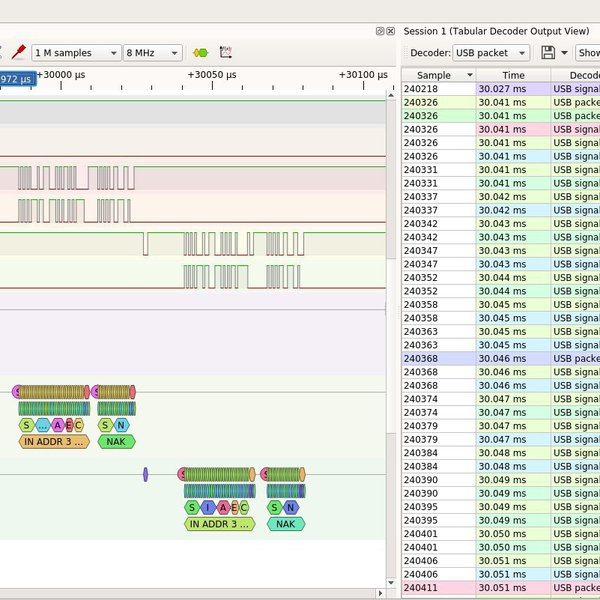This screenshot has width=600, height=600.
Task: Click the add math signal icon
Action: (x=226, y=52)
